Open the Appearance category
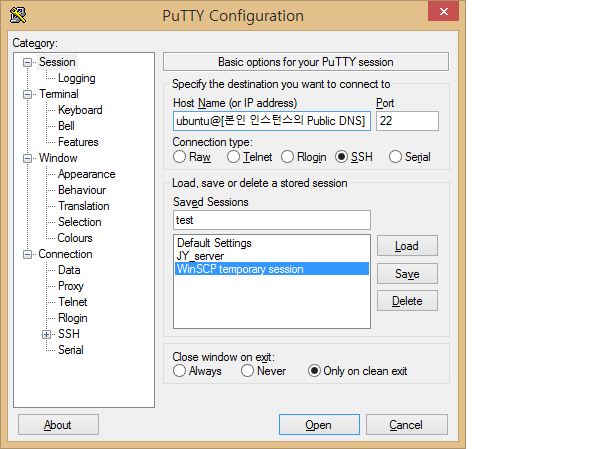Image resolution: width=614 pixels, height=449 pixels. (87, 174)
